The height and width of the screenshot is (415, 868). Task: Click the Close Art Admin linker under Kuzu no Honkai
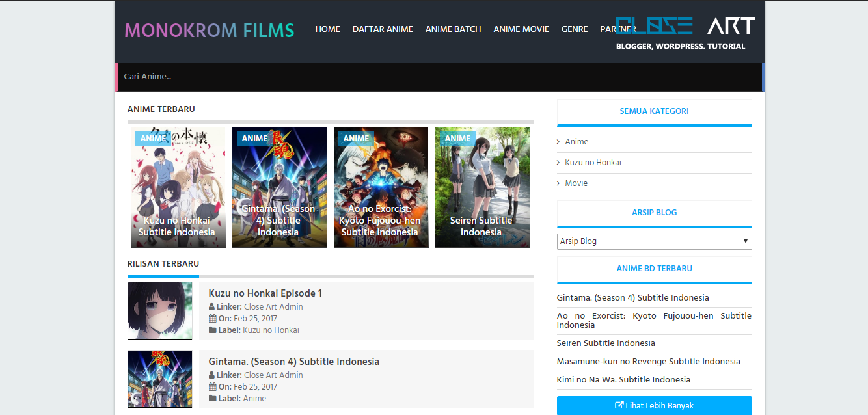pyautogui.click(x=273, y=307)
